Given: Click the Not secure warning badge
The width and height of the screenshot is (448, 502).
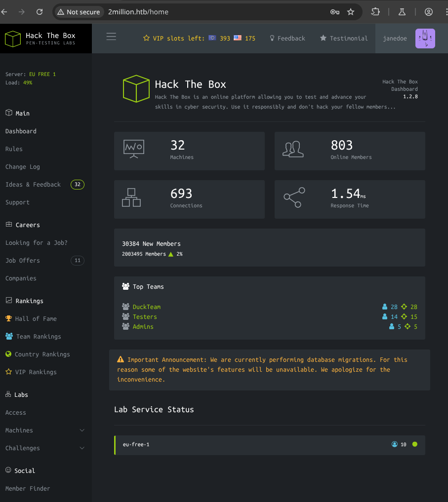Looking at the screenshot, I should pos(79,12).
